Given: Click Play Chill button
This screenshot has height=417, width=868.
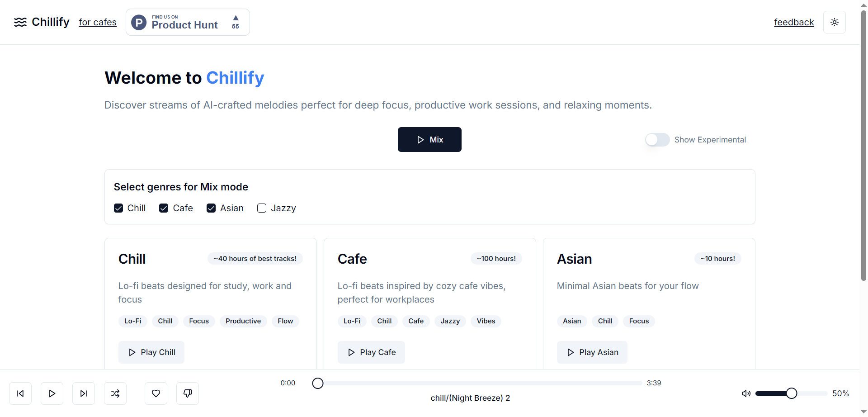Looking at the screenshot, I should (151, 352).
